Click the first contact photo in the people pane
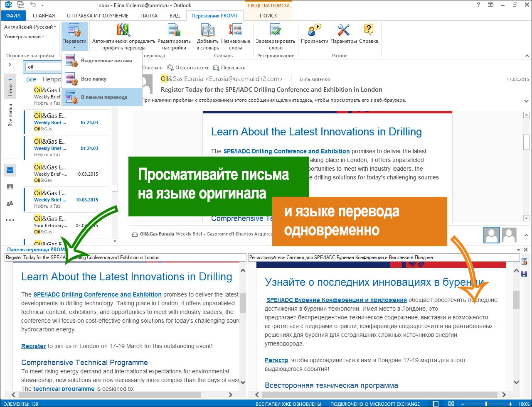 click(492, 235)
